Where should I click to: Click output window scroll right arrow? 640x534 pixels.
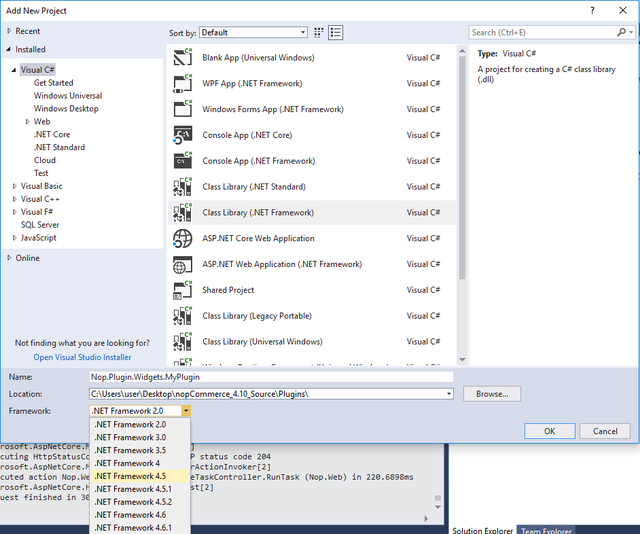(426, 518)
